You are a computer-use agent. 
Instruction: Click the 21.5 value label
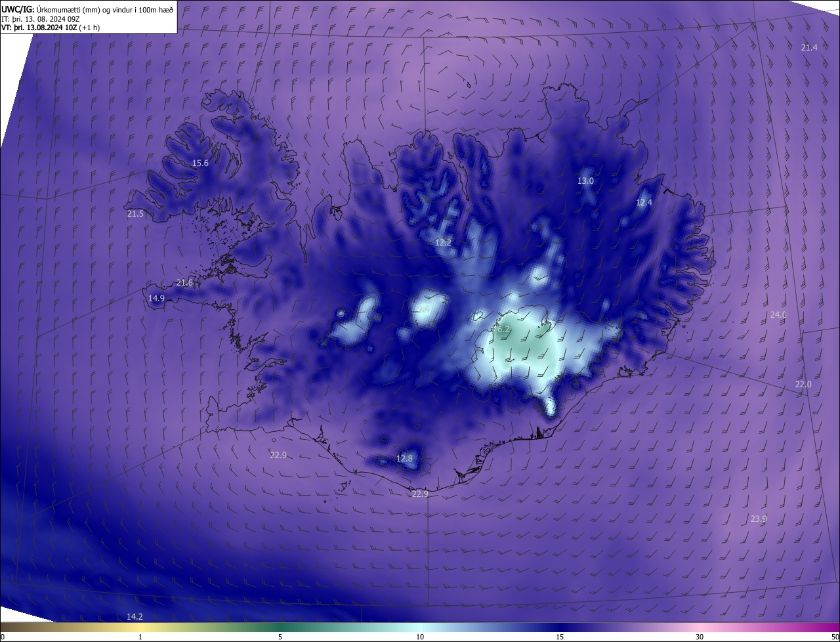click(x=135, y=213)
